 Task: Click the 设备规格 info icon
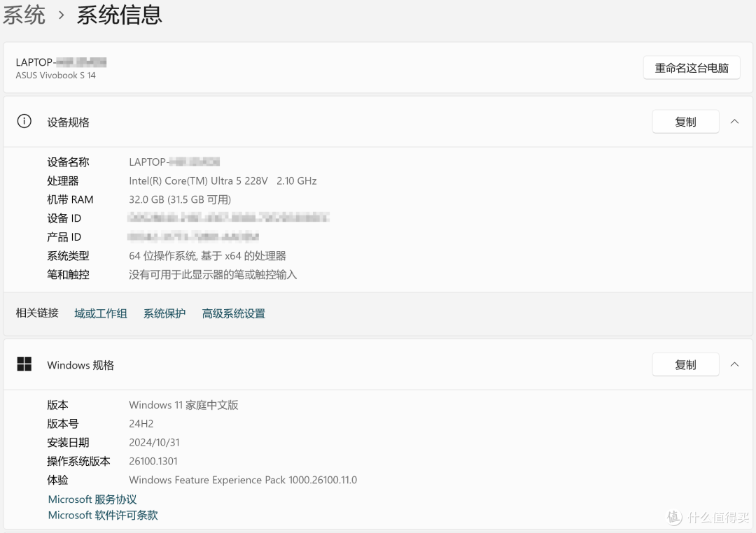click(24, 122)
